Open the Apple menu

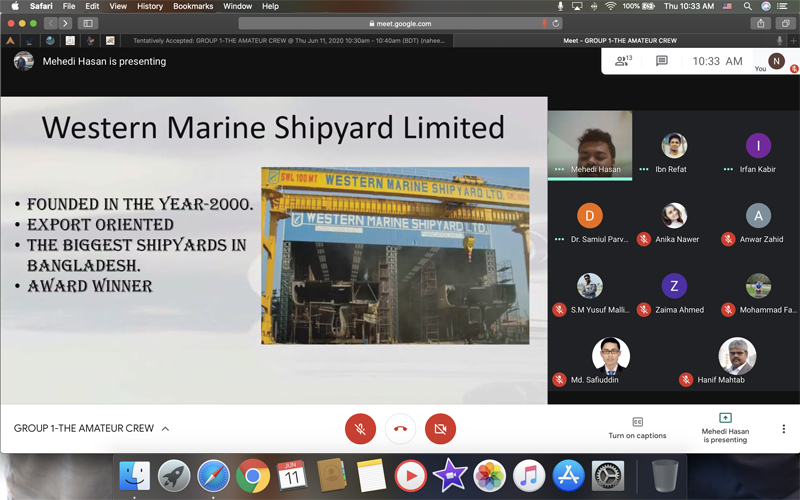[x=15, y=6]
